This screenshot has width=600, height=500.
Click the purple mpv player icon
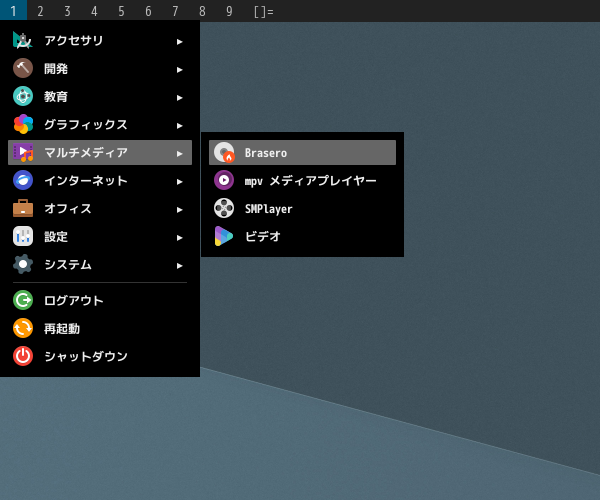pyautogui.click(x=224, y=180)
